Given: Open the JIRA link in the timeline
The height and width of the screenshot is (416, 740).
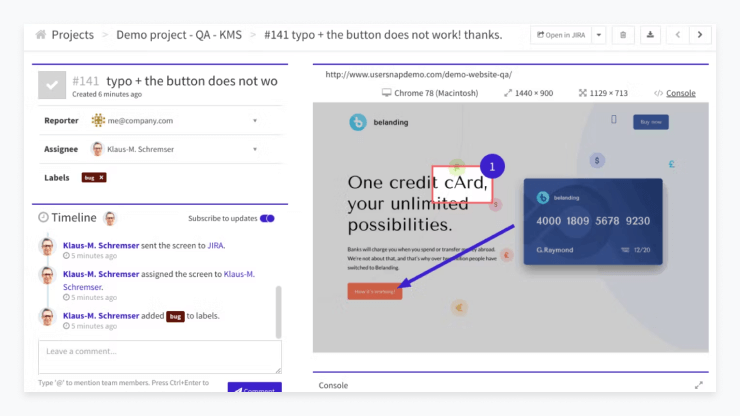Looking at the screenshot, I should click(215, 246).
